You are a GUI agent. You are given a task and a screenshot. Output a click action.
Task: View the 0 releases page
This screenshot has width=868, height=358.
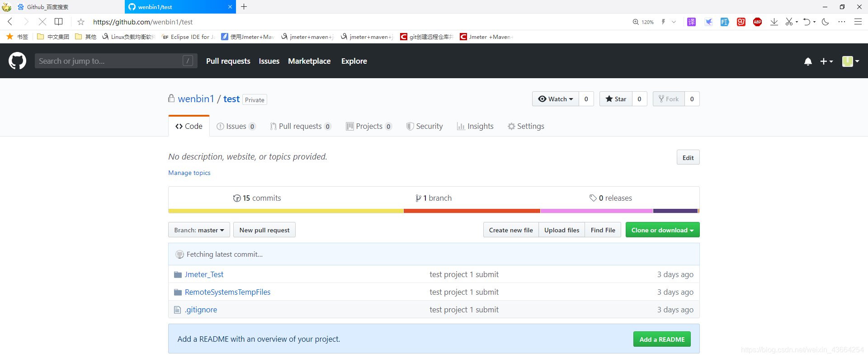click(x=611, y=198)
